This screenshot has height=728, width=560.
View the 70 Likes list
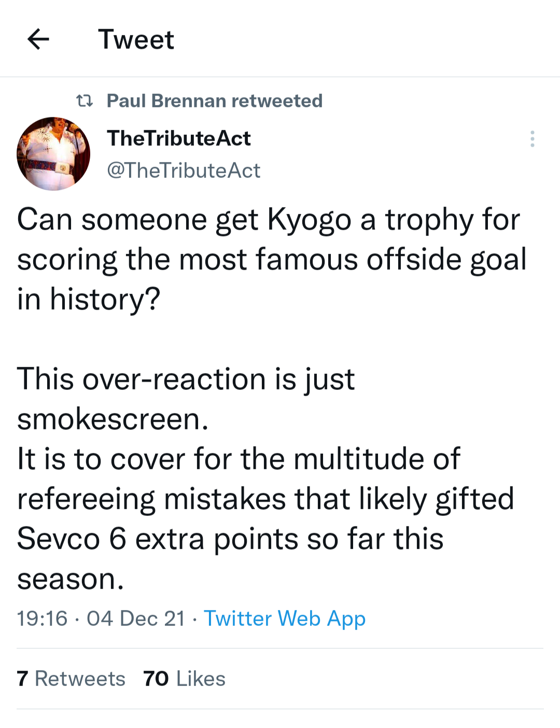pyautogui.click(x=185, y=679)
